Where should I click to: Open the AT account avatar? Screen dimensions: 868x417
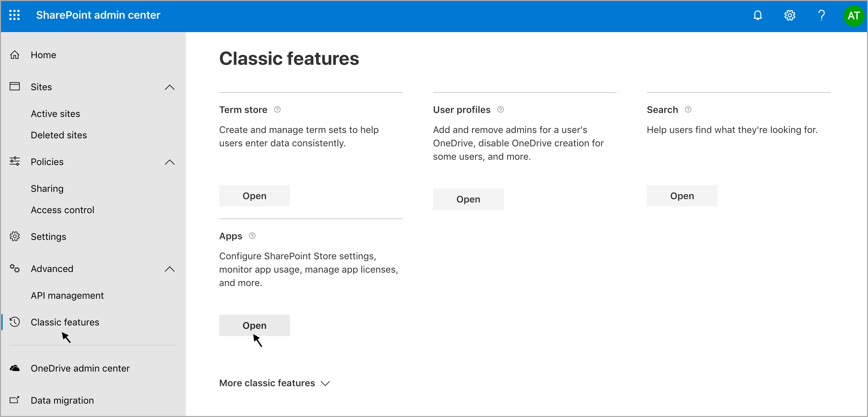853,15
